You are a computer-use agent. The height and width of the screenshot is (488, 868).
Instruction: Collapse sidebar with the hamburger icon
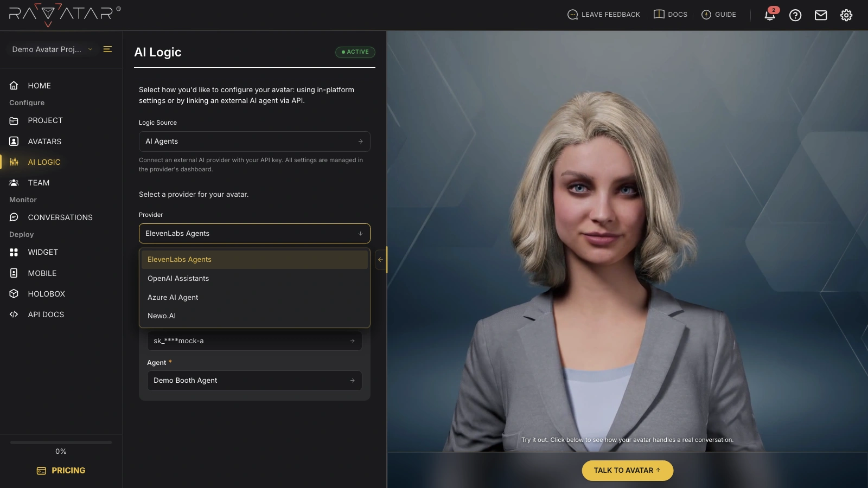[x=107, y=49]
